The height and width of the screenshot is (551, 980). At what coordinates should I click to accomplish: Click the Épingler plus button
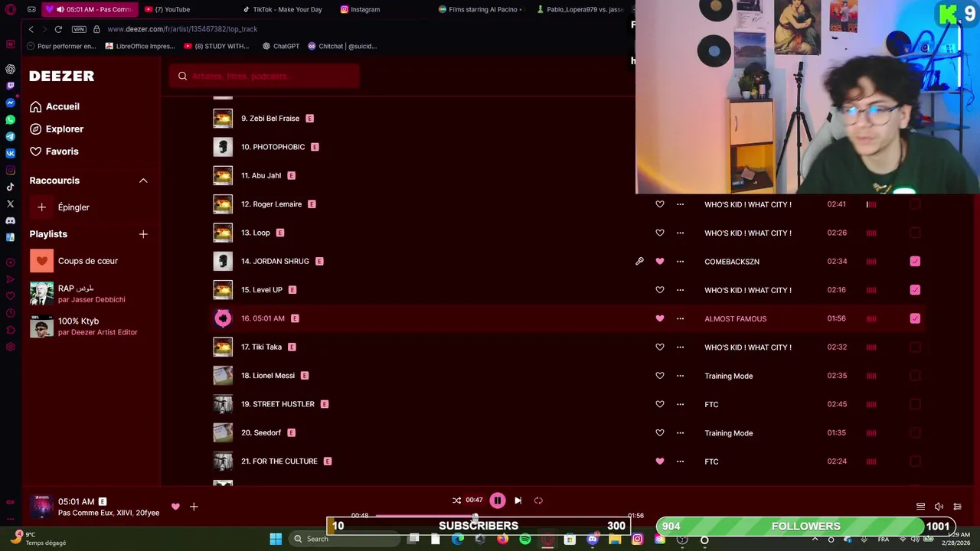[x=41, y=207]
